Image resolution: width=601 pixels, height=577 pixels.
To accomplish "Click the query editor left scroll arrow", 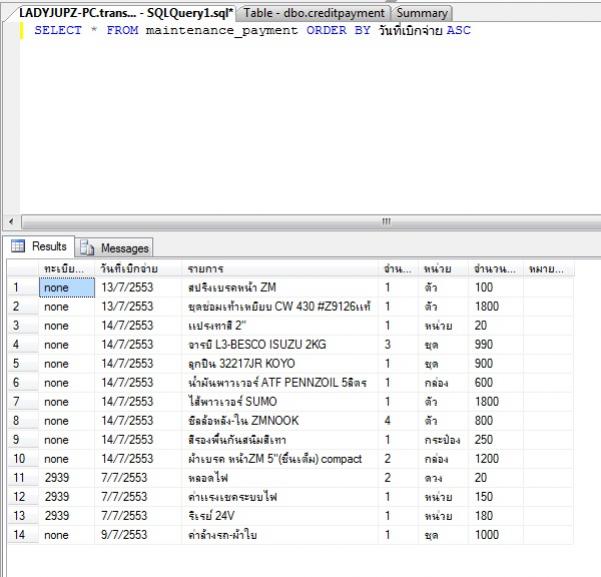I will 9,221.
